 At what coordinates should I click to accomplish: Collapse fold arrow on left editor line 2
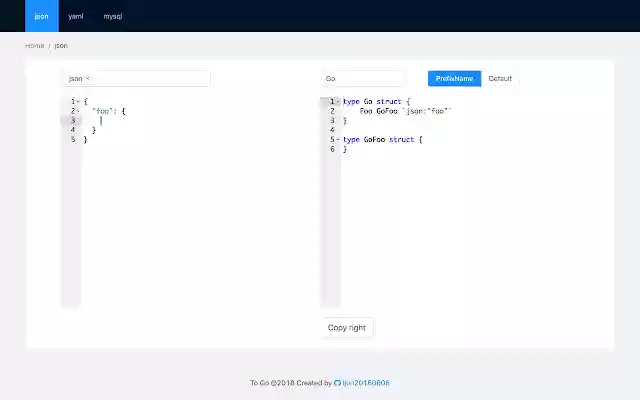(x=78, y=111)
